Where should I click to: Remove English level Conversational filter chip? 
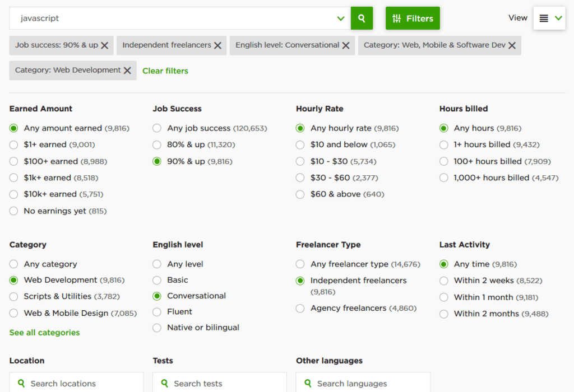click(x=346, y=45)
